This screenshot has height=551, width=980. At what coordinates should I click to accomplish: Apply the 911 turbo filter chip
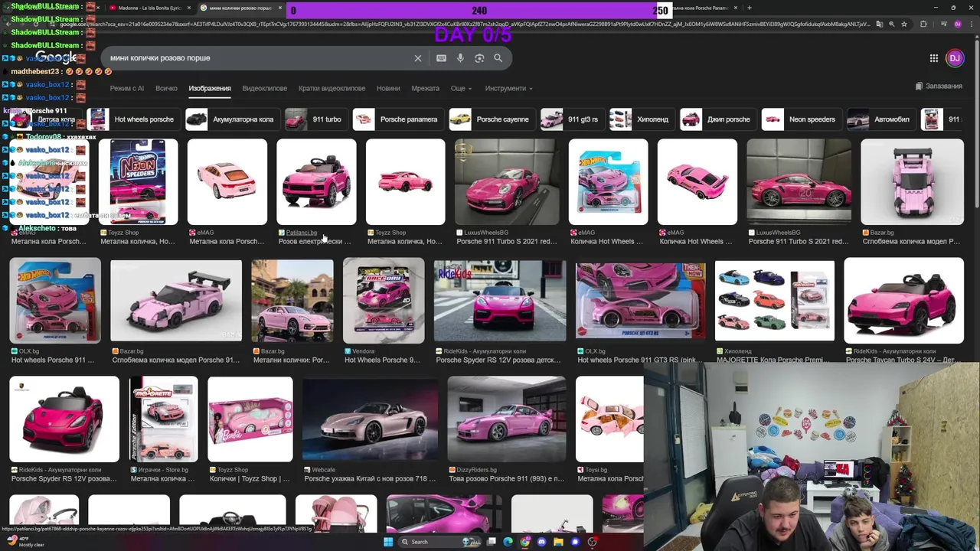click(315, 119)
